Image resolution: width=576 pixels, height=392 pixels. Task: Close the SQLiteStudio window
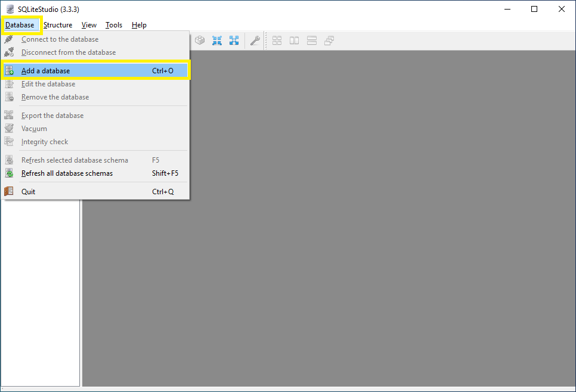tap(561, 9)
